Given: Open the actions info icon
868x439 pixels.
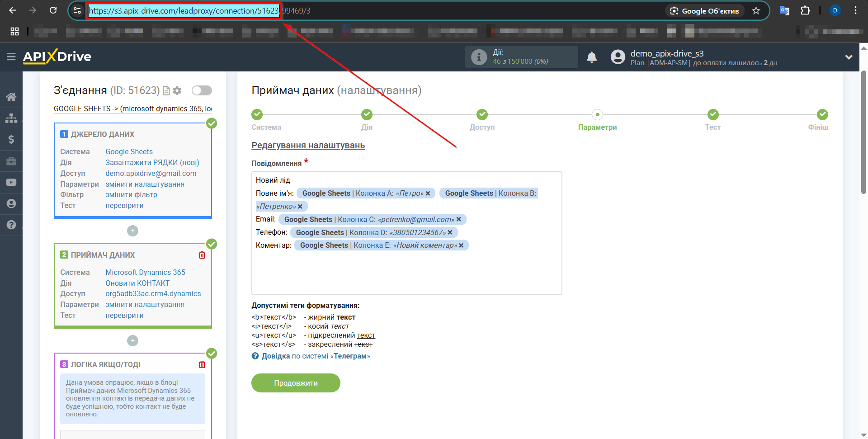Looking at the screenshot, I should 479,57.
